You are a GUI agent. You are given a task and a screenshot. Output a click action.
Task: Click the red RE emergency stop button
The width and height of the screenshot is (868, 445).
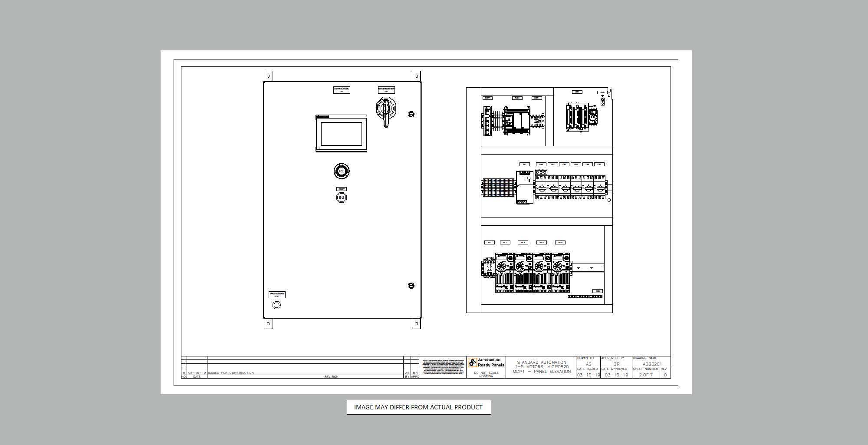pos(342,171)
